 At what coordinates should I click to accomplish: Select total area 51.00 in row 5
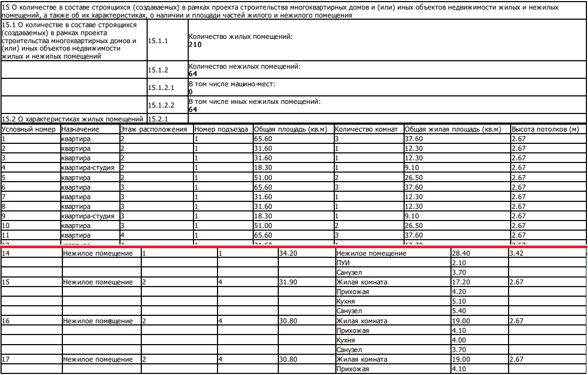(x=263, y=177)
